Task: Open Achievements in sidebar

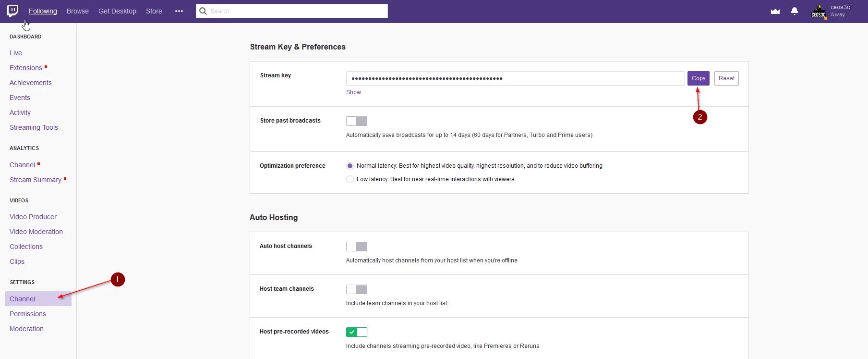Action: pyautogui.click(x=31, y=83)
